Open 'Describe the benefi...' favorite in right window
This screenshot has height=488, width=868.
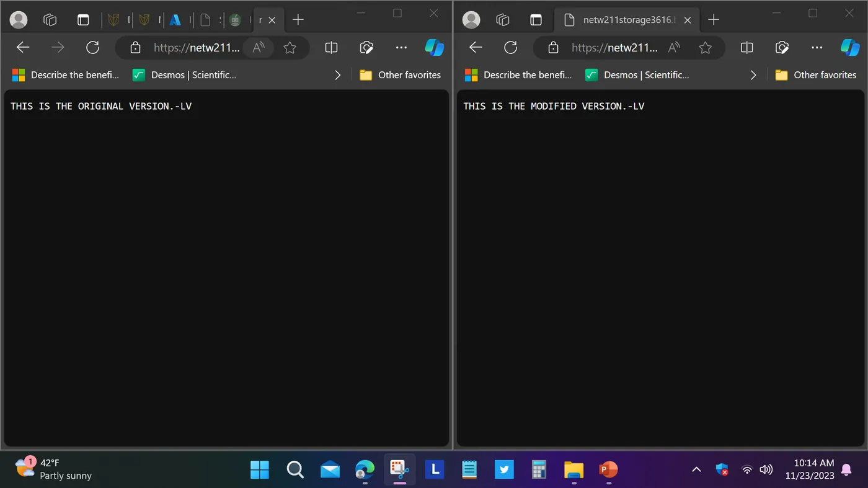click(x=518, y=75)
